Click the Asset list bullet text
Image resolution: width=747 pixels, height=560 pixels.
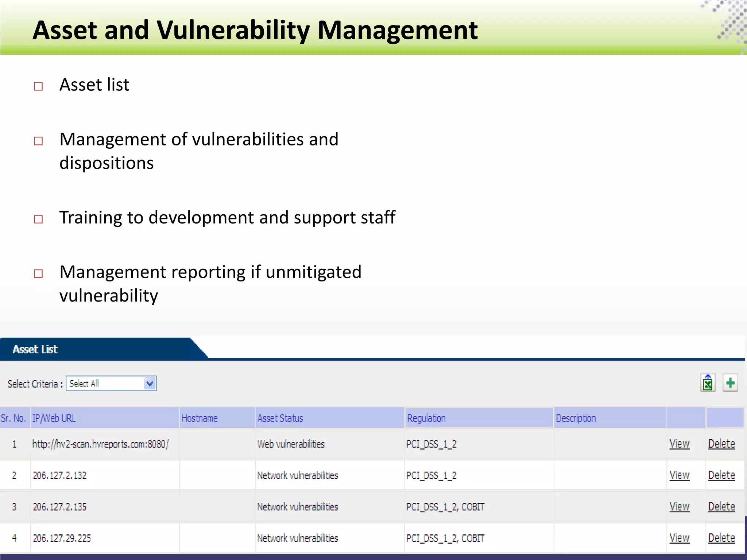(x=94, y=85)
